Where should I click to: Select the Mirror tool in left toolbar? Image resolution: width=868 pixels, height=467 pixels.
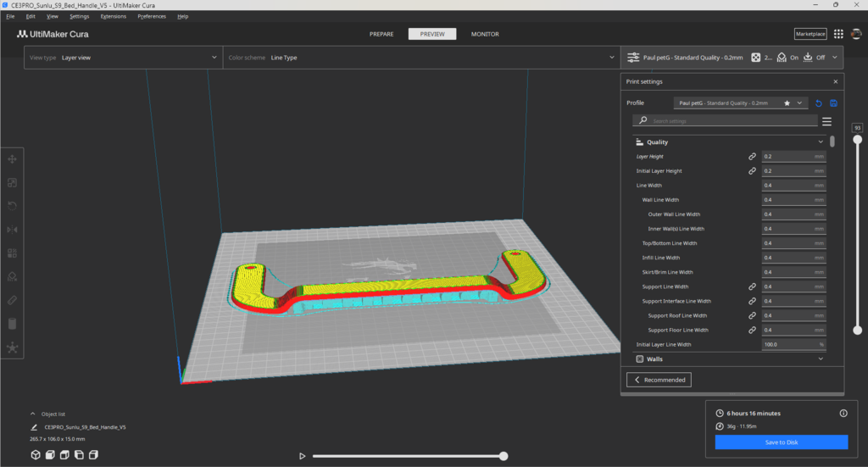(12, 230)
